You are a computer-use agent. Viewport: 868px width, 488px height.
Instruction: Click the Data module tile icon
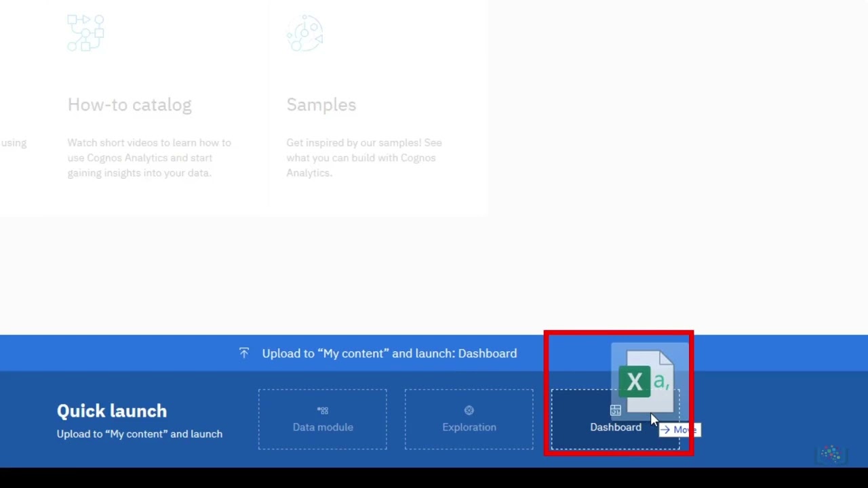click(x=323, y=410)
